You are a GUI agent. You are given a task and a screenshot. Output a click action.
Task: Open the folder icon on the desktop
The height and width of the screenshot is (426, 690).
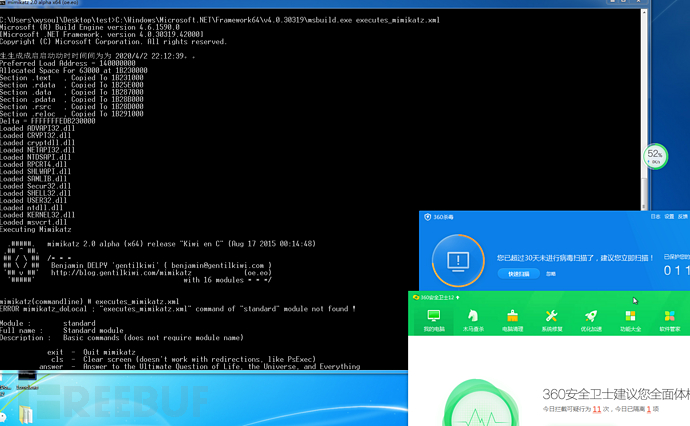[26, 415]
